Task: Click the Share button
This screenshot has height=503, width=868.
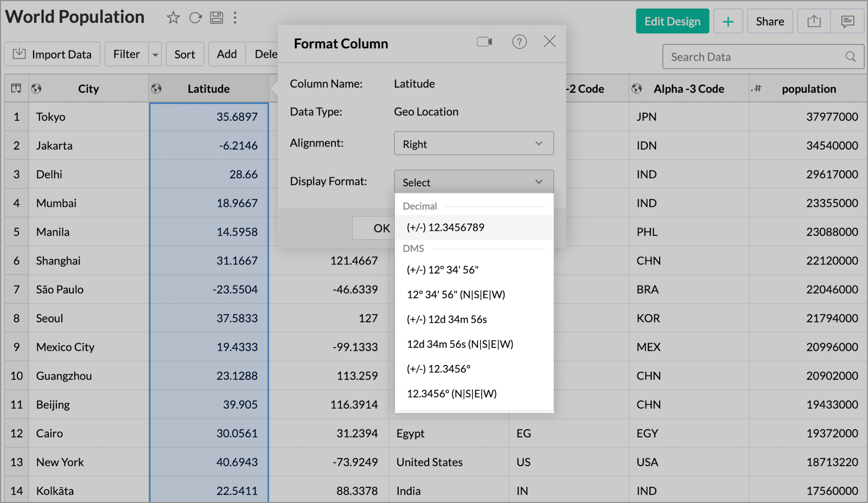Action: 770,22
